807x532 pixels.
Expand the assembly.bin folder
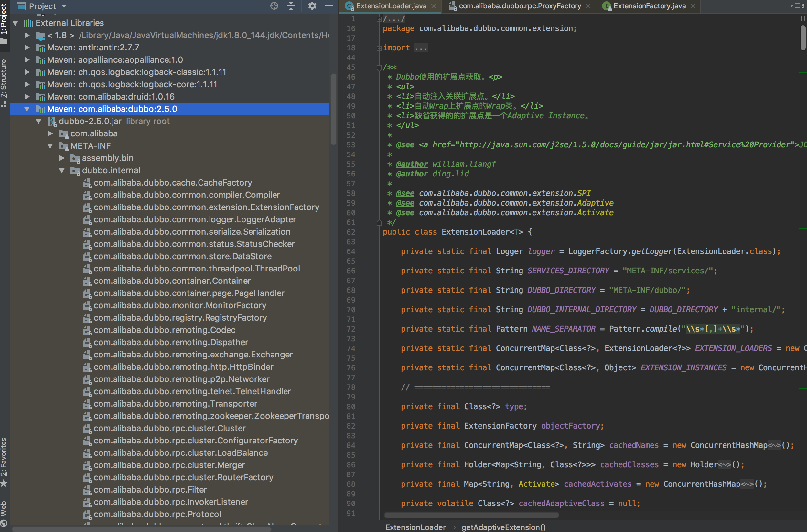pyautogui.click(x=62, y=158)
